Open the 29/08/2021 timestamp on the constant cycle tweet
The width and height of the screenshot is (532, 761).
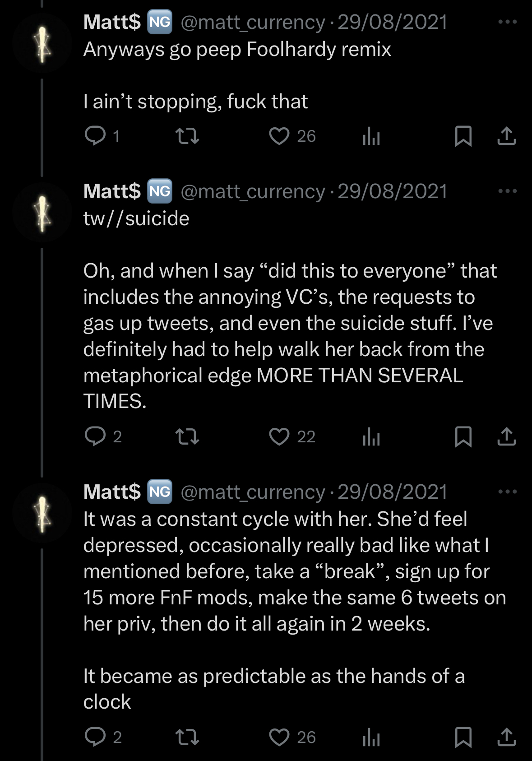pos(393,492)
